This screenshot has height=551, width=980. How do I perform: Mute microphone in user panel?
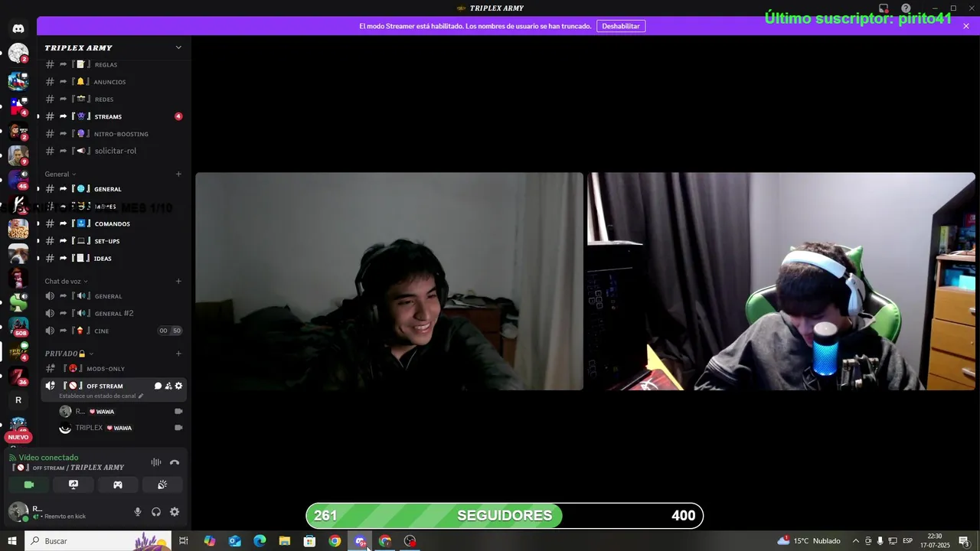tap(138, 512)
